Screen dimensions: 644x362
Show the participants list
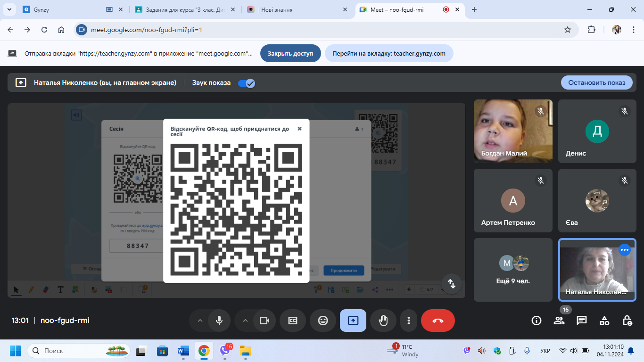click(x=559, y=321)
